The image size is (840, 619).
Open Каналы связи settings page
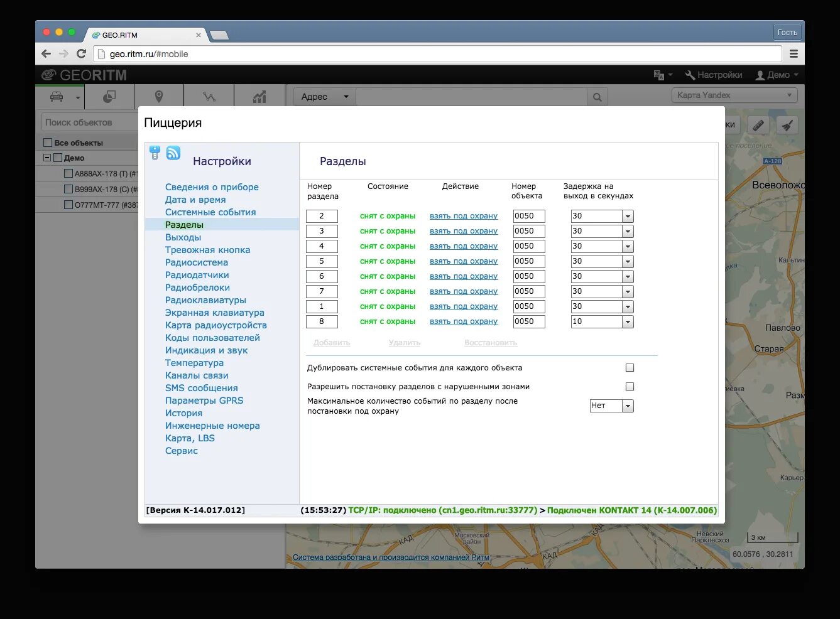coord(197,375)
